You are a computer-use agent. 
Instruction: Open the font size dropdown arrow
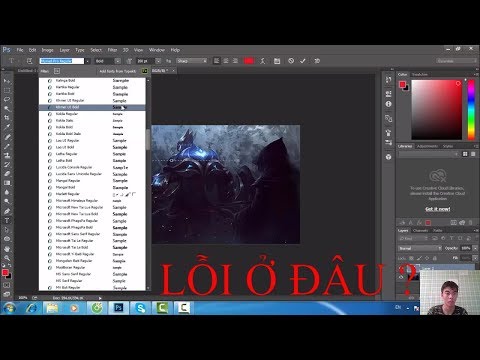158,61
